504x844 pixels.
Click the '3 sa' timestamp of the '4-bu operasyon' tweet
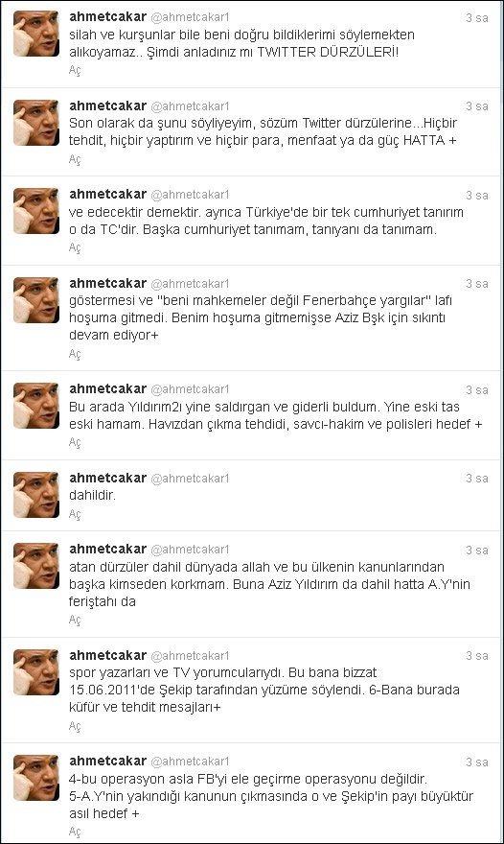click(x=476, y=762)
